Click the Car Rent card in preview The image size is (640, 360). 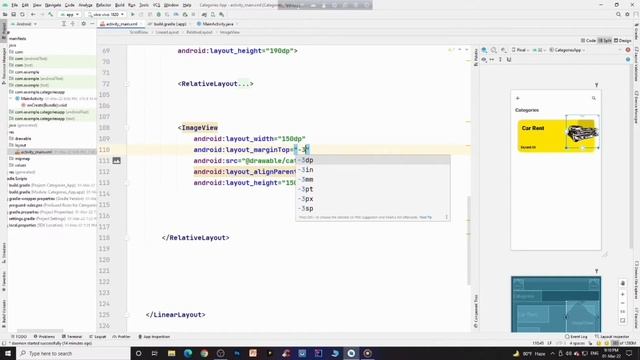click(556, 136)
